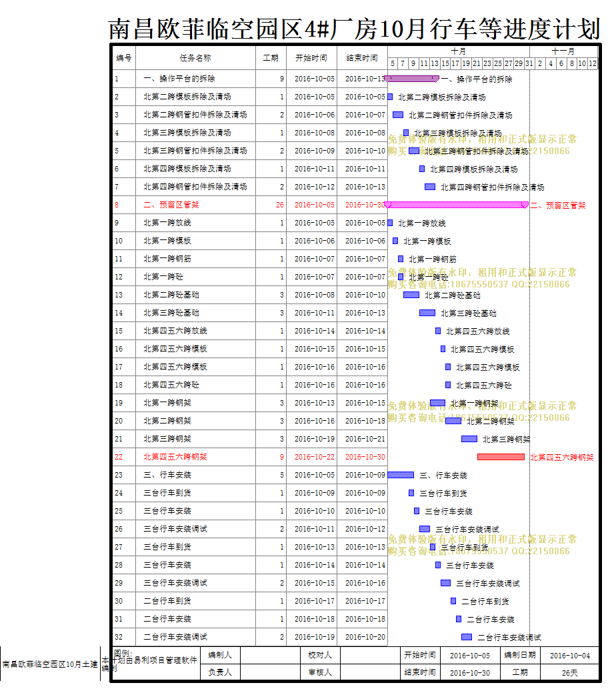Select task name 北第四跨模板拆除及清场 in row 6
The image size is (616, 697).
coord(187,169)
